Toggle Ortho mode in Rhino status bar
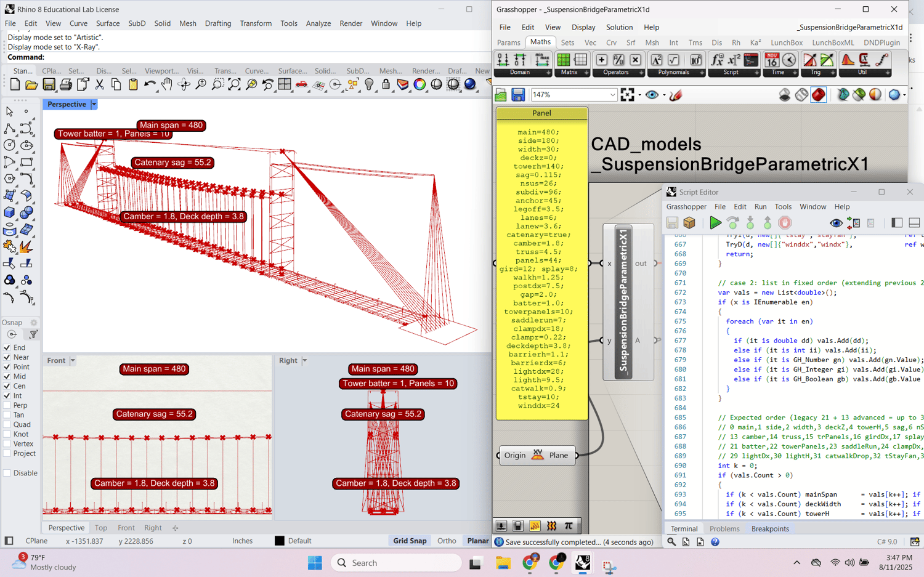The width and height of the screenshot is (924, 577). (x=447, y=541)
